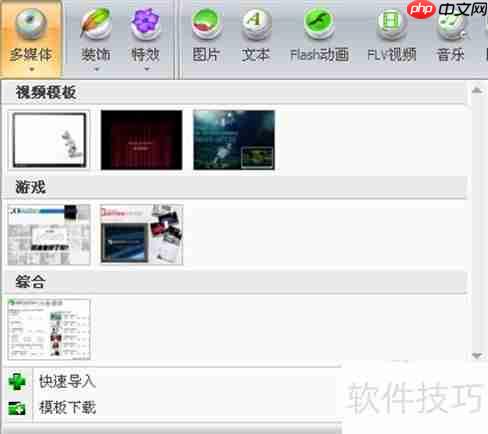The image size is (488, 434).
Task: Open the 多媒体 multimedia toolbar button
Action: click(31, 39)
